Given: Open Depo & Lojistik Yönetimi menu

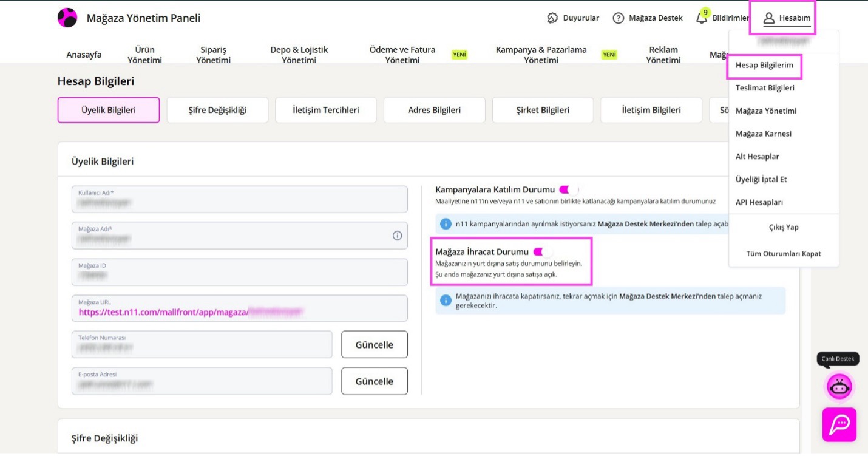Looking at the screenshot, I should click(x=299, y=55).
